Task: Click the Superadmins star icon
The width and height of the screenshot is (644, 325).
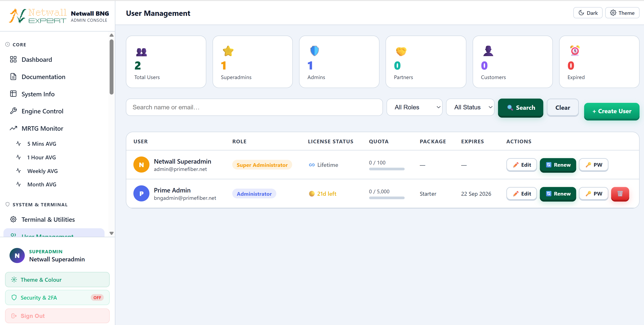Action: point(228,51)
